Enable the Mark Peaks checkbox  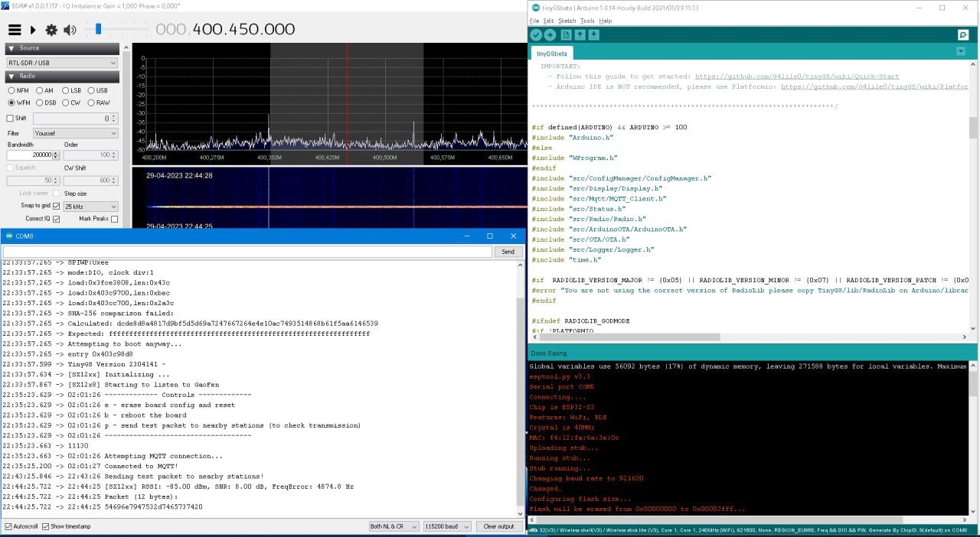point(114,219)
